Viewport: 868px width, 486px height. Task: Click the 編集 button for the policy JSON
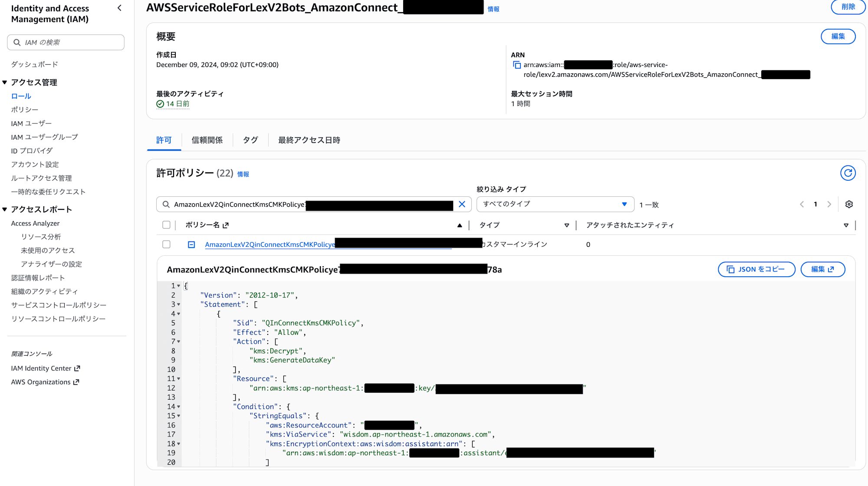coord(822,269)
